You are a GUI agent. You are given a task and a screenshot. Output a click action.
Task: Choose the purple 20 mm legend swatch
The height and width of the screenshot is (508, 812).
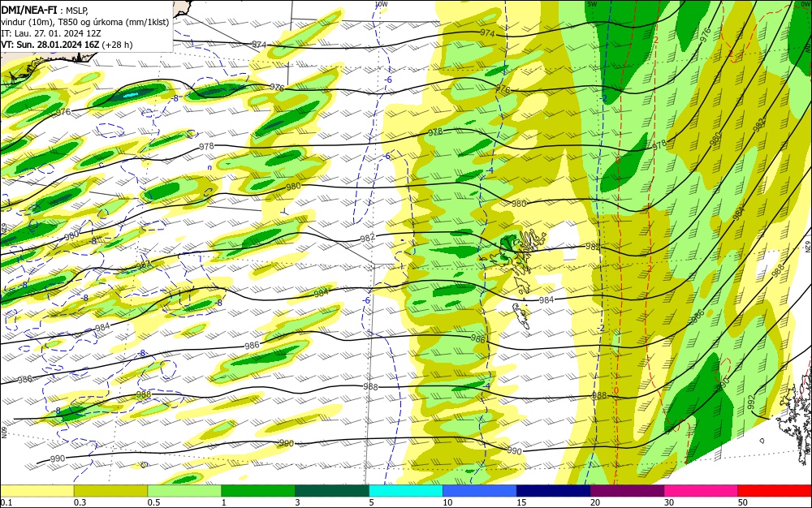627,491
